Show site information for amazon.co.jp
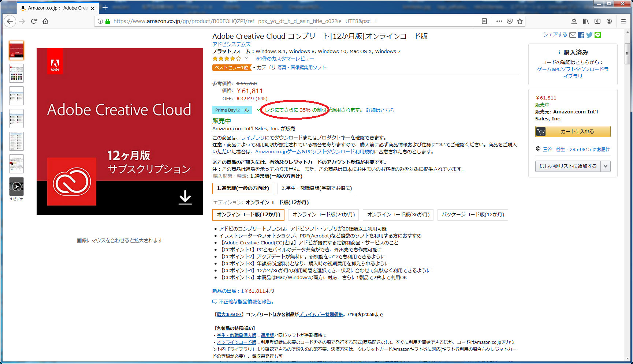This screenshot has height=364, width=633. [100, 21]
